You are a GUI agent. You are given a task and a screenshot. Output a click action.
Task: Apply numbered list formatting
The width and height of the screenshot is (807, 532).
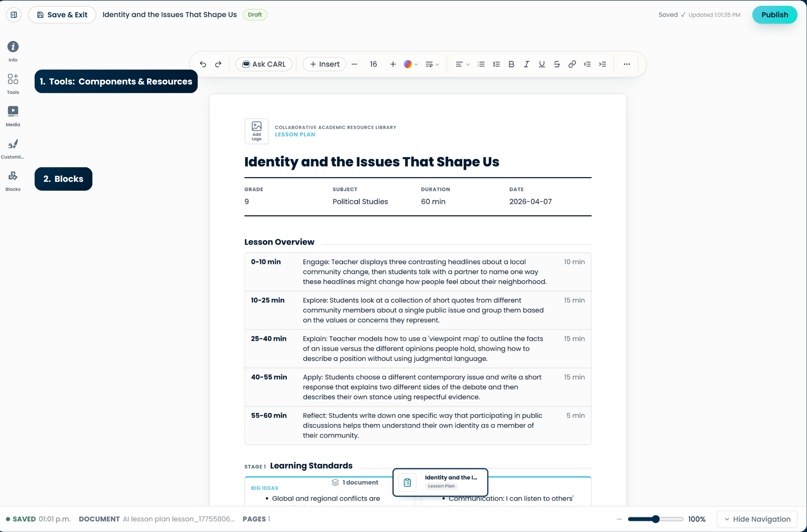pyautogui.click(x=496, y=64)
